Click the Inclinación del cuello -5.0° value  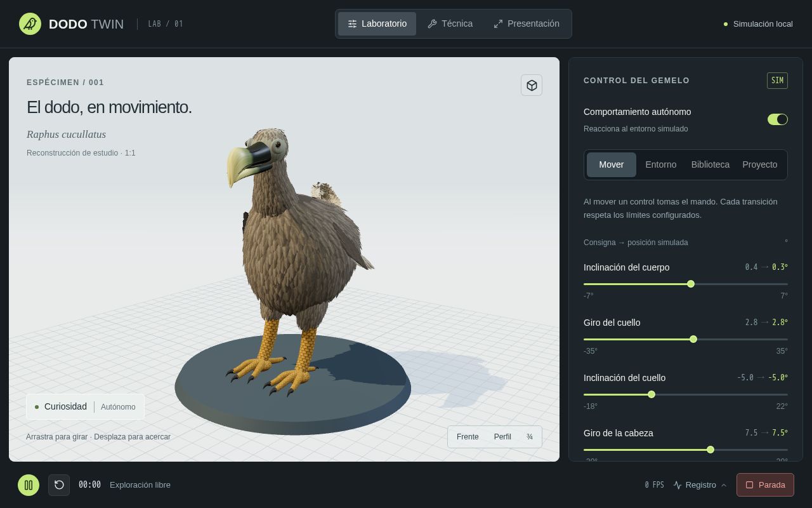[778, 378]
